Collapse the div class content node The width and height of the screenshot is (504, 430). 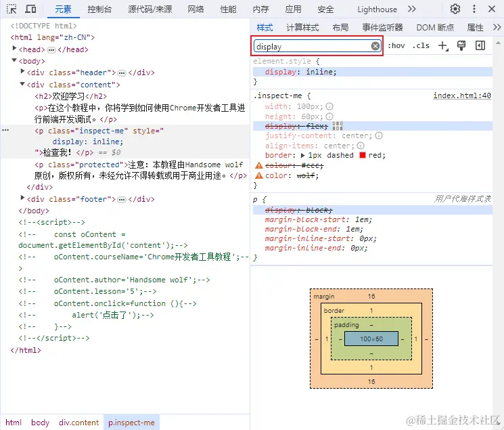click(x=22, y=84)
